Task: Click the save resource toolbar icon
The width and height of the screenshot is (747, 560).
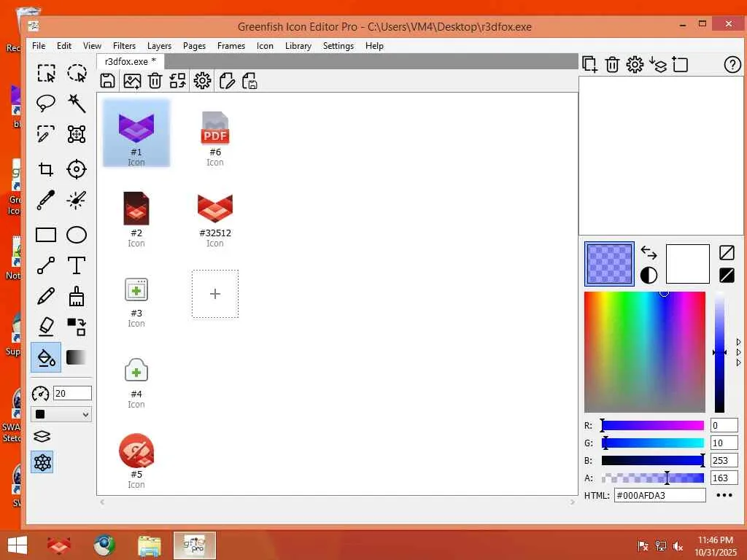Action: [108, 80]
